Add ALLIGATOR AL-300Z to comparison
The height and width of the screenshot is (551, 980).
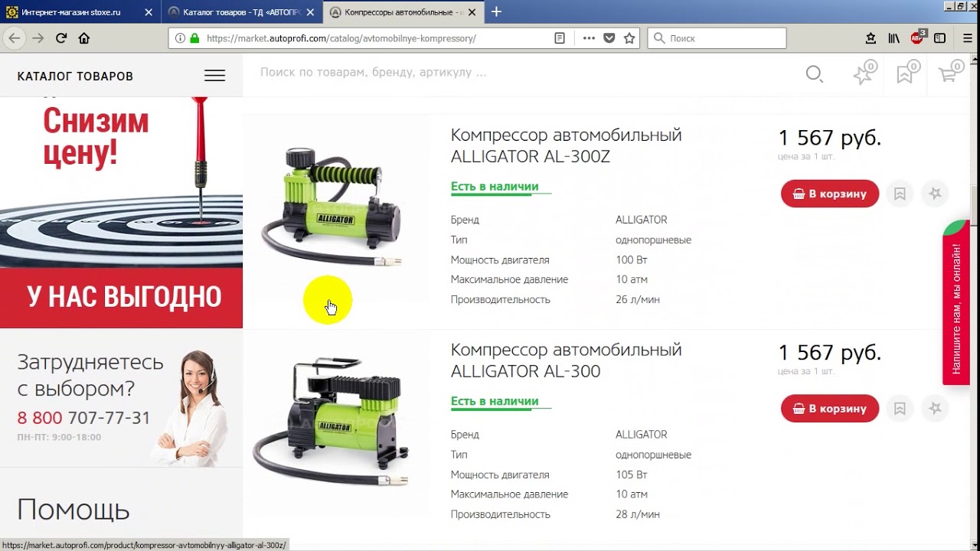point(935,194)
